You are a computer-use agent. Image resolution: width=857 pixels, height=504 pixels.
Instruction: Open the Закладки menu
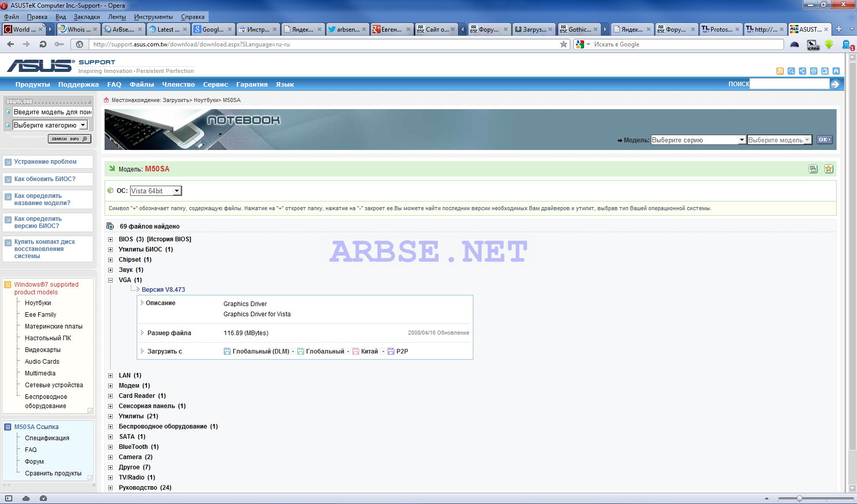click(87, 17)
